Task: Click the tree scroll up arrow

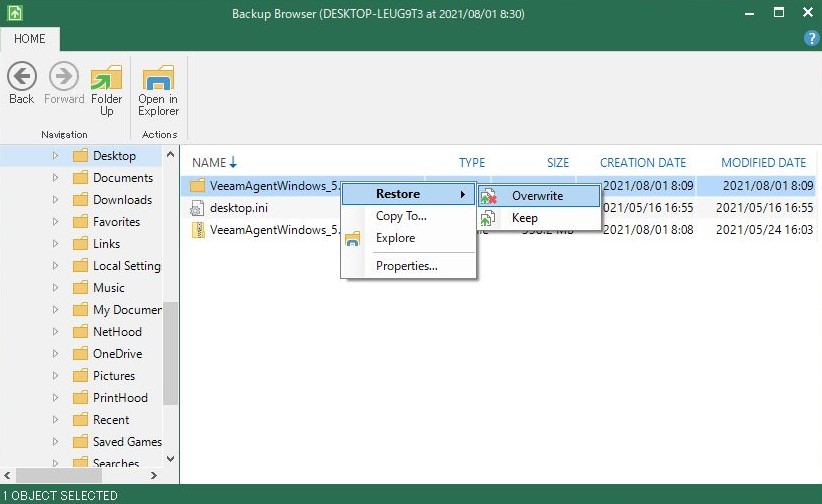Action: coord(170,154)
